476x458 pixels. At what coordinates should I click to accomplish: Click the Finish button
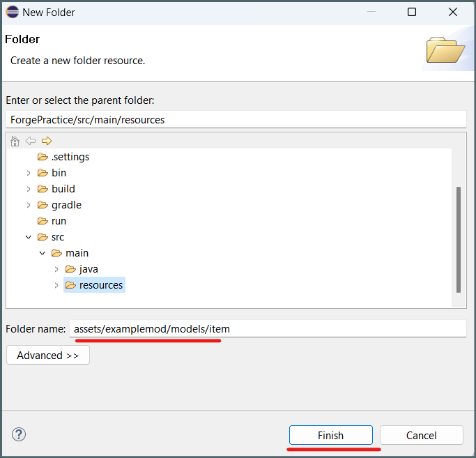pyautogui.click(x=331, y=435)
